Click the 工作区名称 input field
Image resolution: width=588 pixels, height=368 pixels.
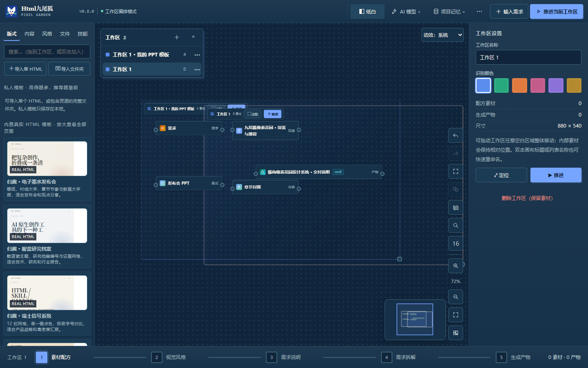tap(528, 57)
